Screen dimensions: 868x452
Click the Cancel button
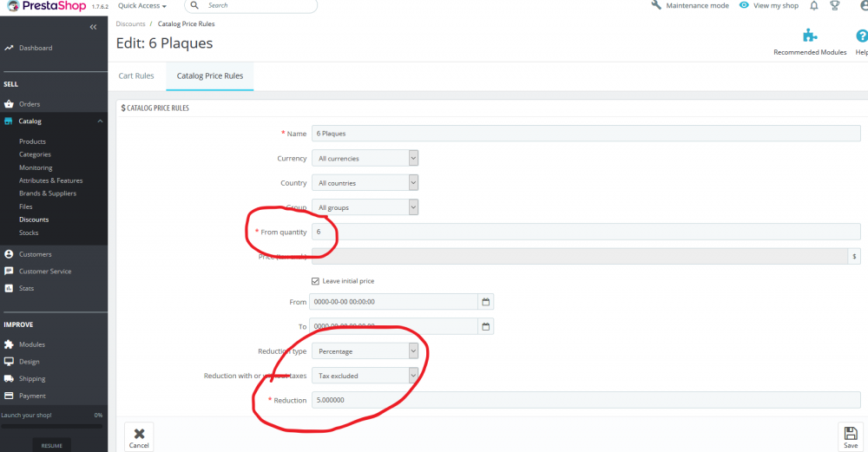139,437
